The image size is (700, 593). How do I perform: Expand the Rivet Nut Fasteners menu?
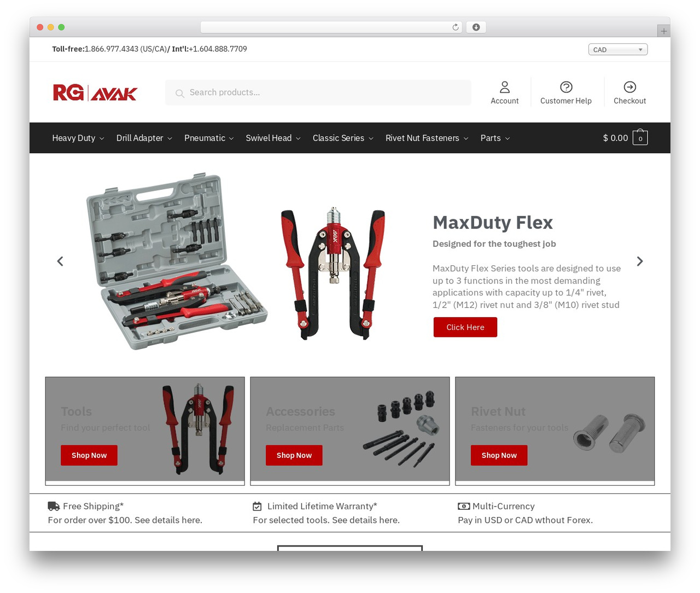tap(427, 138)
